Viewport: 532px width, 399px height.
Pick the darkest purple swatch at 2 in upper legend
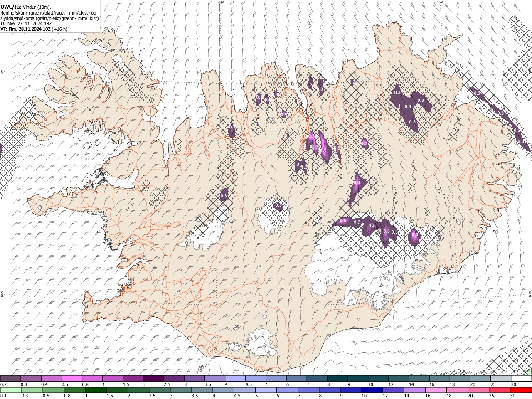click(x=153, y=378)
